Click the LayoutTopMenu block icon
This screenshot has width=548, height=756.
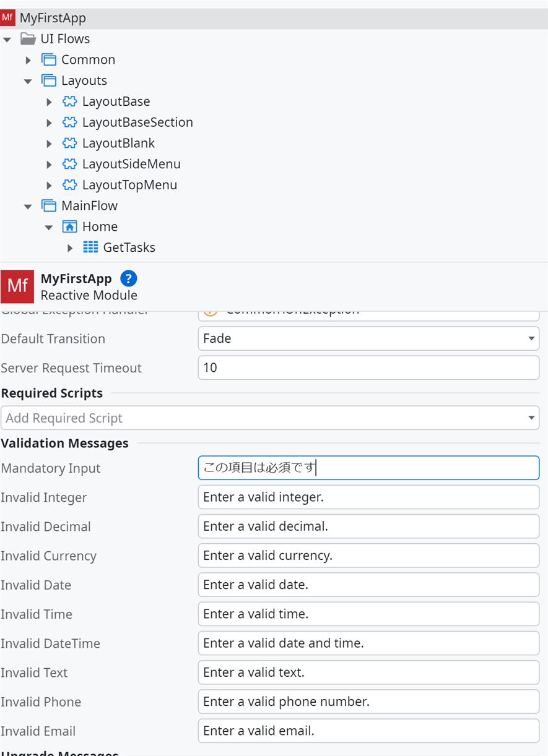[x=70, y=185]
